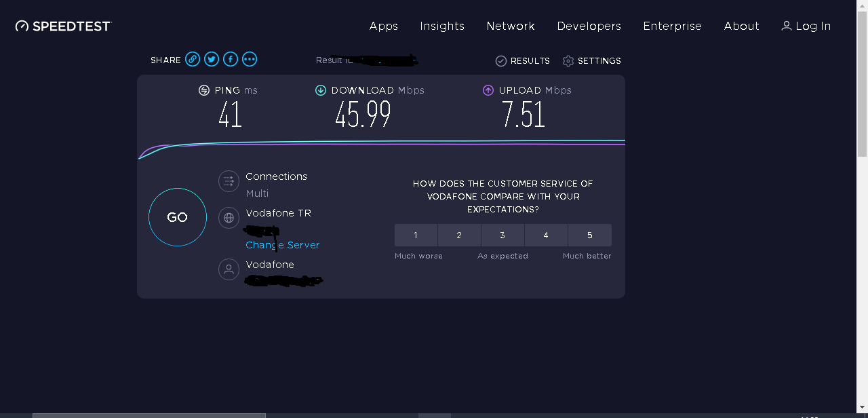The height and width of the screenshot is (418, 868).
Task: Open the Network menu
Action: point(511,26)
